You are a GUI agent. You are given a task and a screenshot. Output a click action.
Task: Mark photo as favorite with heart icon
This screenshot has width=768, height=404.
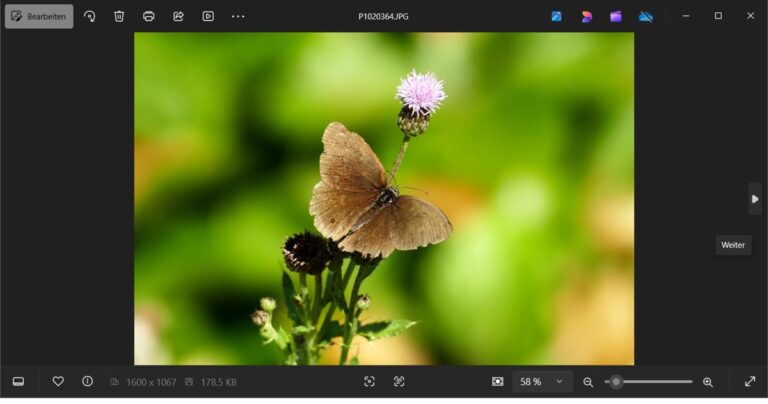[x=58, y=381]
